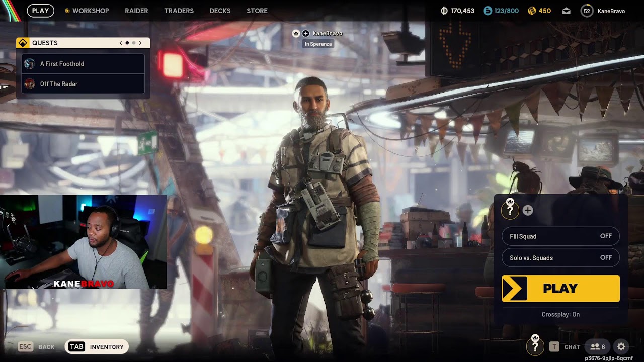Image resolution: width=644 pixels, height=362 pixels.
Task: Go back with the ESC Back button
Action: [36, 347]
